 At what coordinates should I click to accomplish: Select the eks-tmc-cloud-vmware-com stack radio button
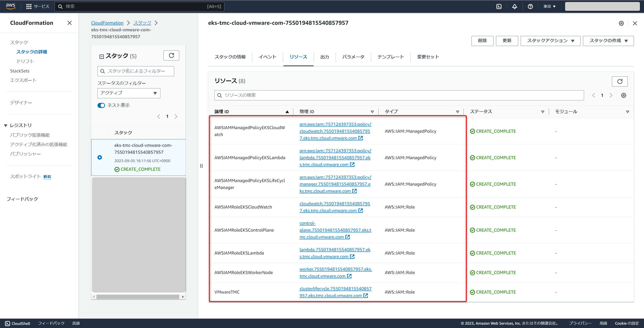tap(100, 157)
